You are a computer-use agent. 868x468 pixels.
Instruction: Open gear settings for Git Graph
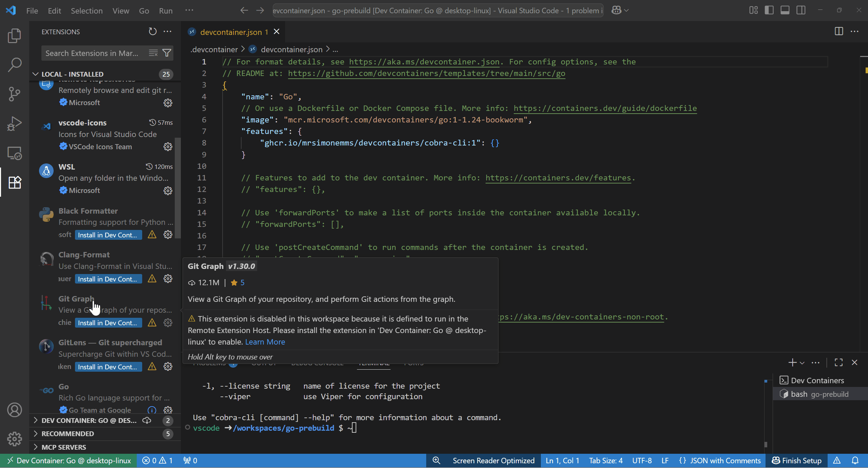pyautogui.click(x=168, y=323)
